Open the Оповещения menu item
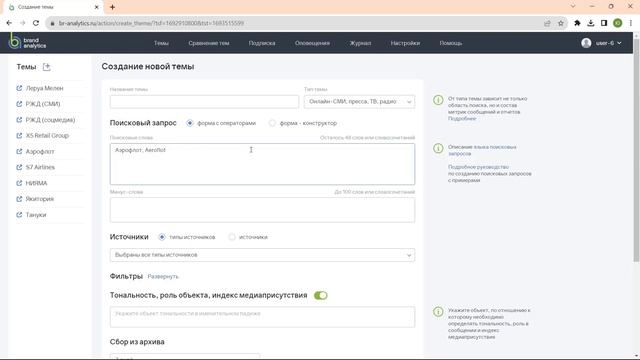640x360 pixels. 312,43
